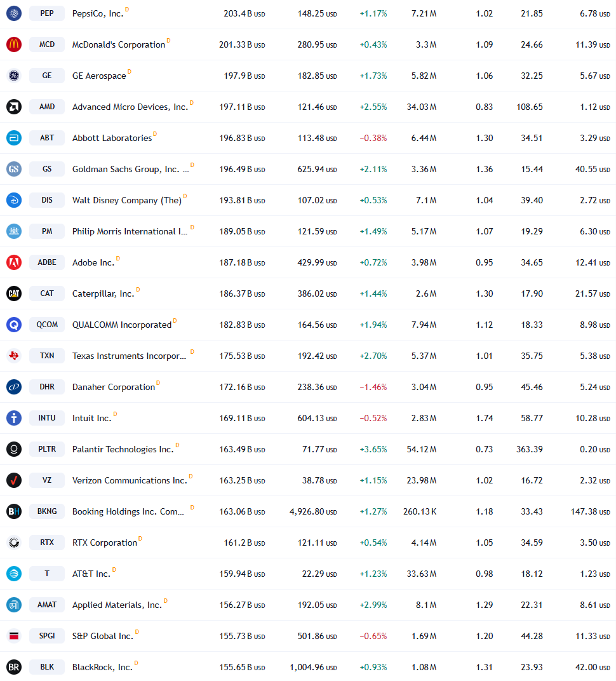
Task: Click the Verizon checkmark logo
Action: tap(14, 480)
